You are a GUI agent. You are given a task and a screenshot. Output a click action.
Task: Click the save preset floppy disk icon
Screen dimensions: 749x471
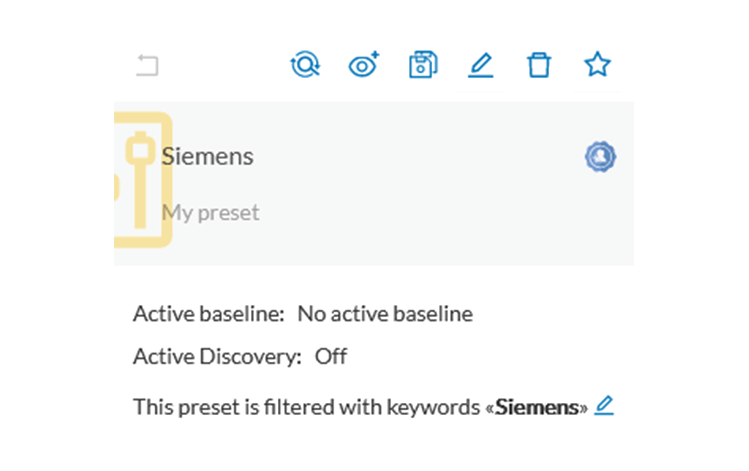pos(423,64)
